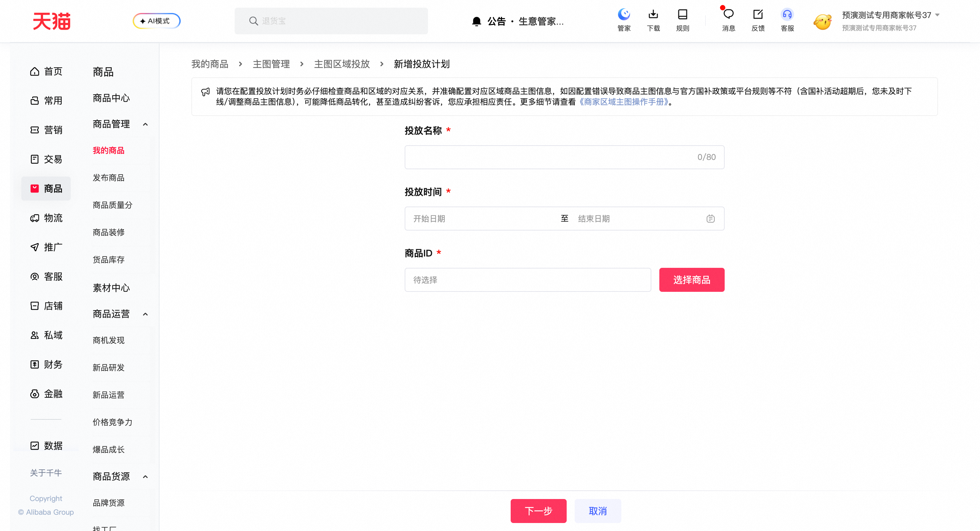Open 商家区域主图操作手册 link

point(624,102)
